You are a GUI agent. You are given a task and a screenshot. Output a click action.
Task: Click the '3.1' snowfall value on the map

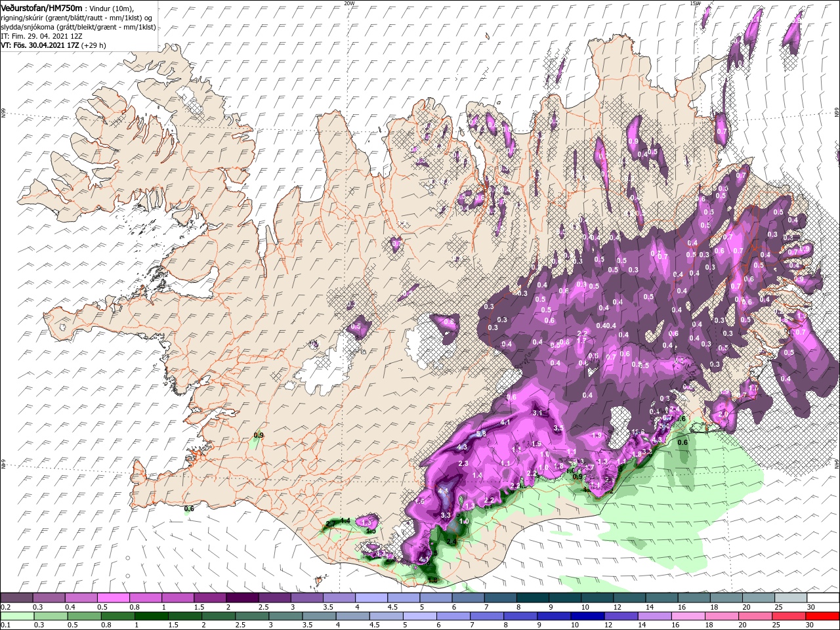538,413
